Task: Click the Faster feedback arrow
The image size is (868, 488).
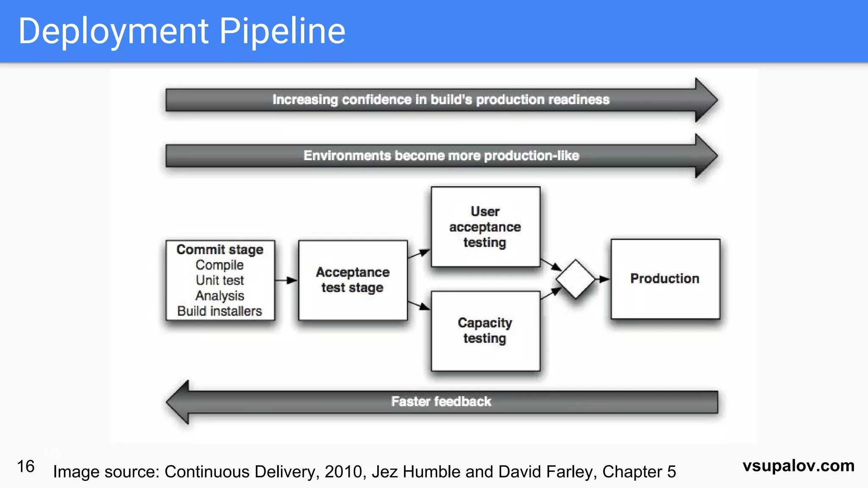Action: 441,402
